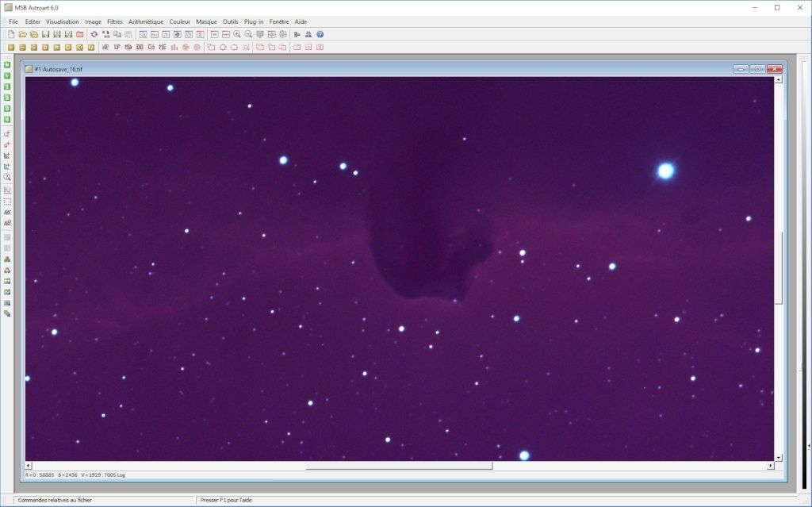Click the yellow minus arithmetic icon
812x507 pixels.
point(22,47)
